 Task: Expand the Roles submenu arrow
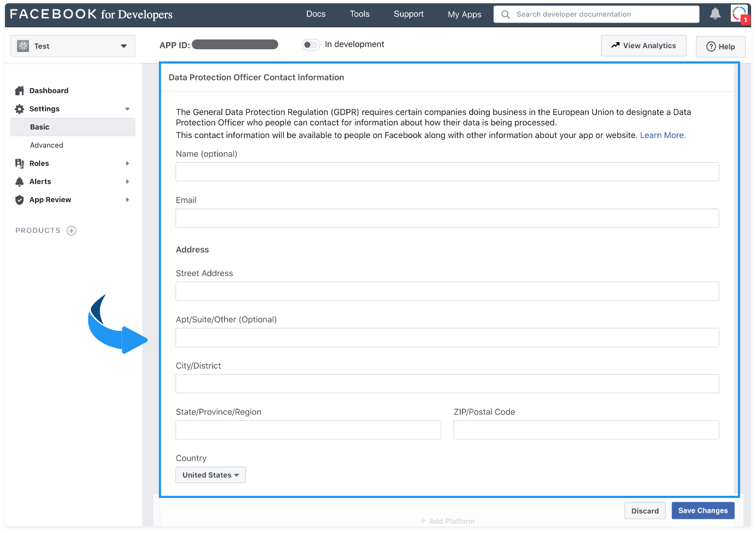pyautogui.click(x=127, y=163)
